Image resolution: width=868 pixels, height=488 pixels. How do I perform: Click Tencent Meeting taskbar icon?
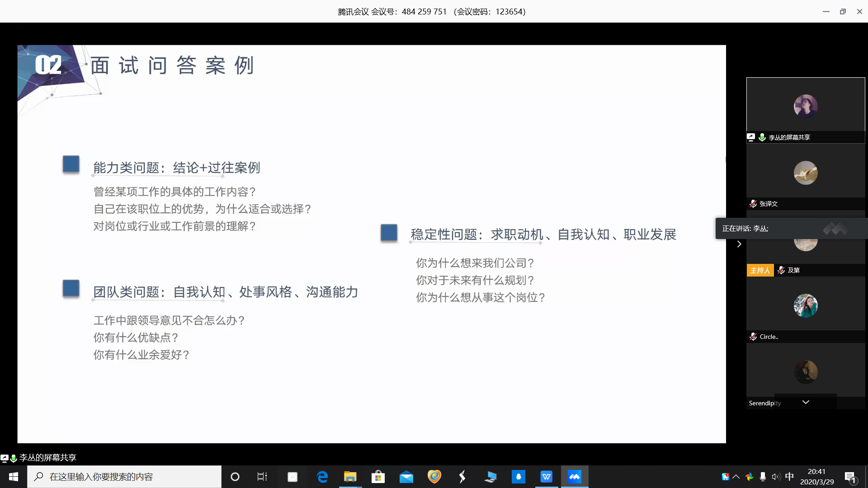click(574, 477)
